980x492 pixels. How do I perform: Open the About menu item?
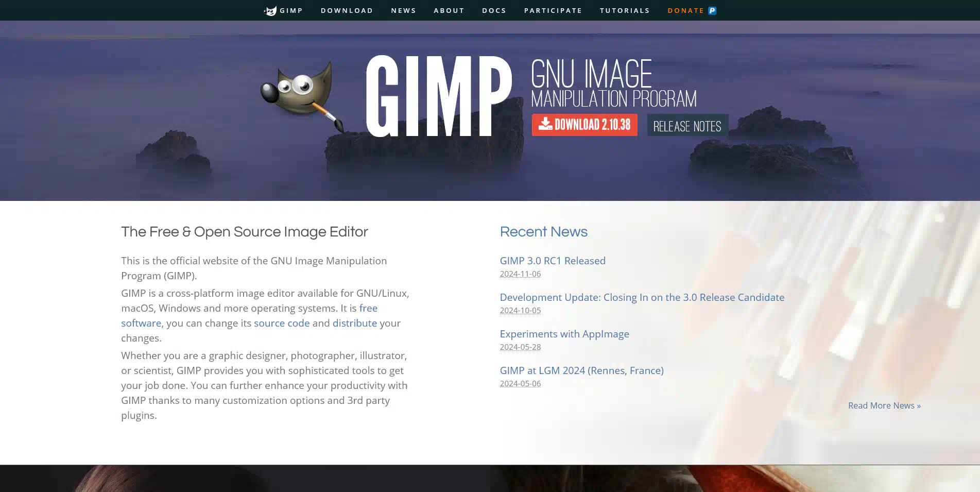(449, 10)
